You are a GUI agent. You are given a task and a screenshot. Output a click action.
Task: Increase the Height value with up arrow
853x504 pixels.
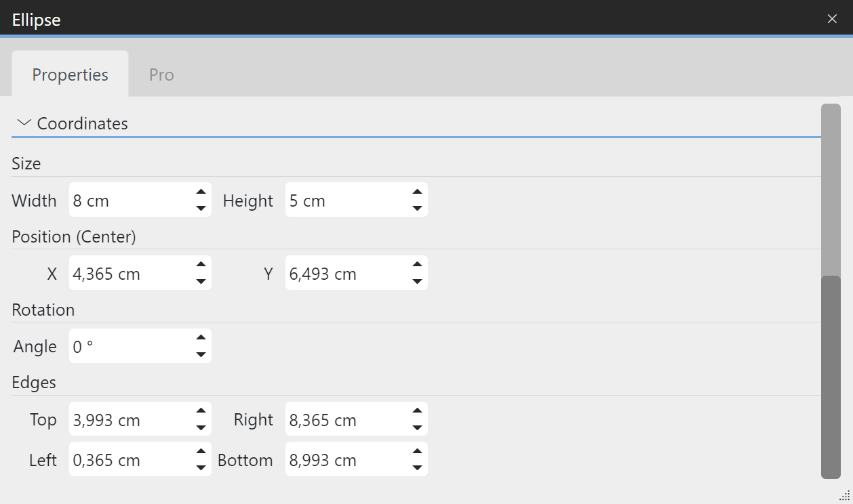pos(417,192)
